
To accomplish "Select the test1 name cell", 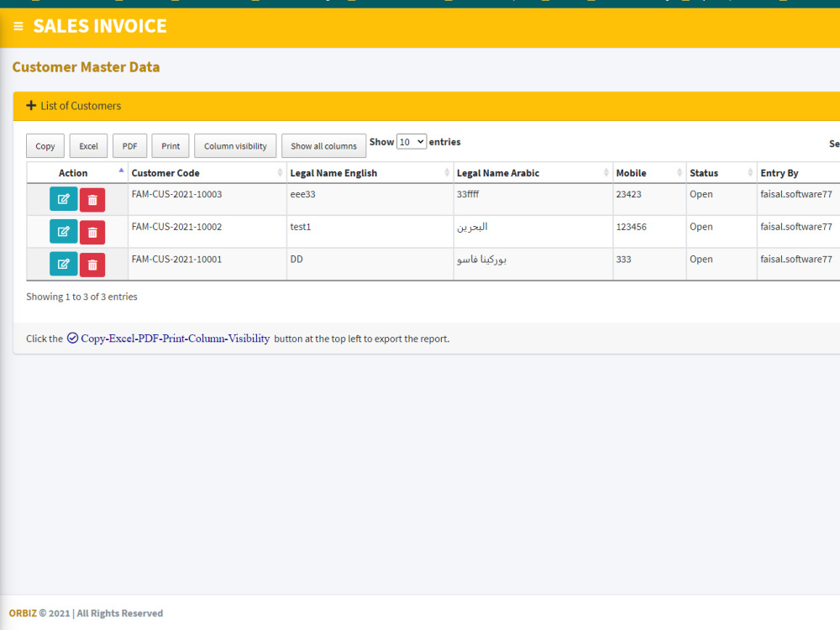I will pyautogui.click(x=370, y=232).
